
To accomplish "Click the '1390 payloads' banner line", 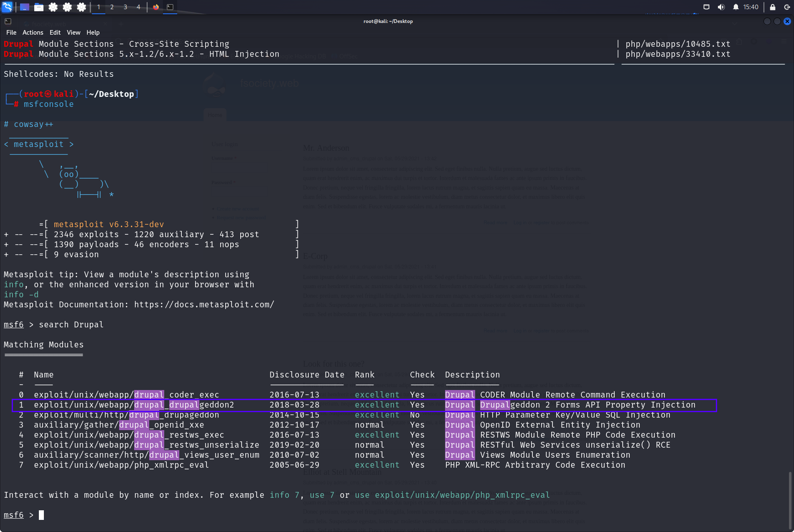I will click(x=151, y=244).
